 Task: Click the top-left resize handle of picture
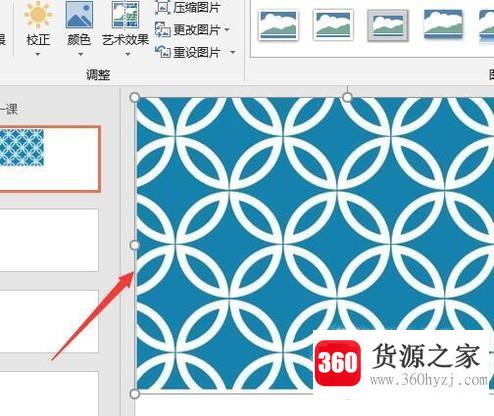tap(135, 97)
